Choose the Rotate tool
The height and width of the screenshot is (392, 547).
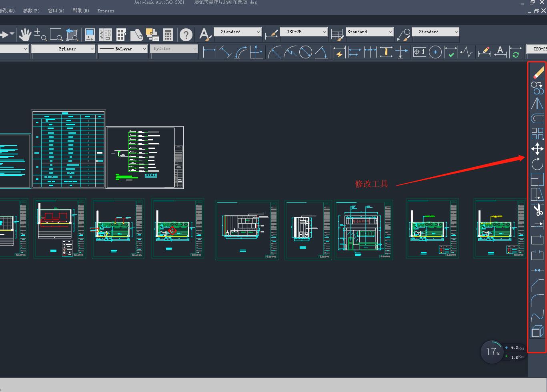click(x=537, y=164)
